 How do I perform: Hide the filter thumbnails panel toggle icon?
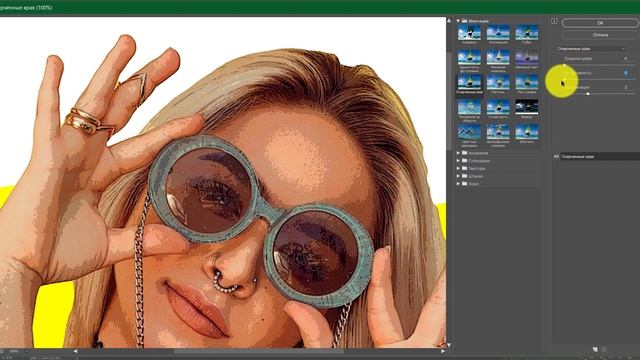tap(554, 21)
